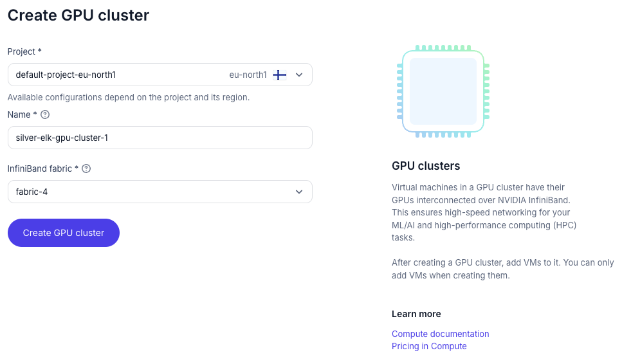This screenshot has width=622, height=364.
Task: Click the GPU clusters sidebar heading
Action: click(426, 166)
